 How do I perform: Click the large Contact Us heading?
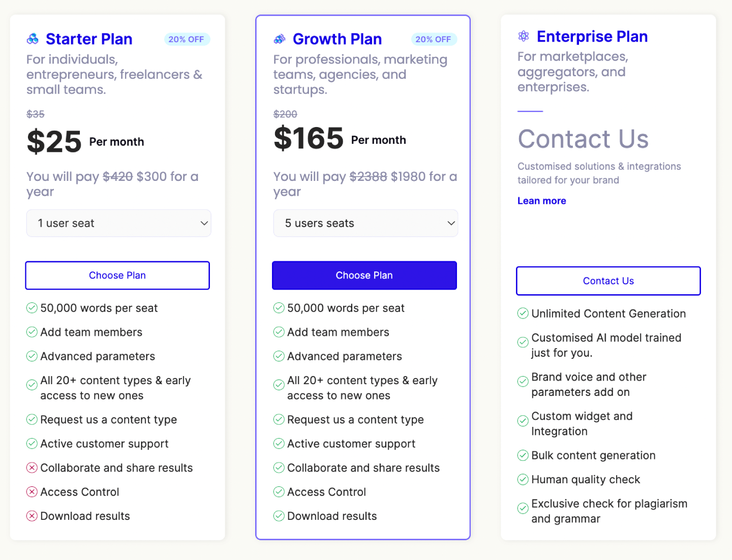583,139
